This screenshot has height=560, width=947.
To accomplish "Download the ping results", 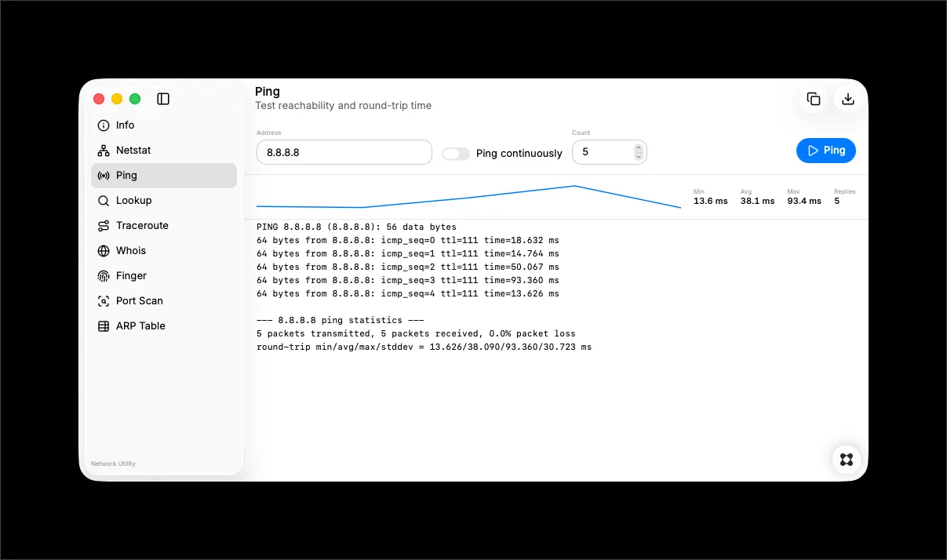I will click(x=848, y=99).
